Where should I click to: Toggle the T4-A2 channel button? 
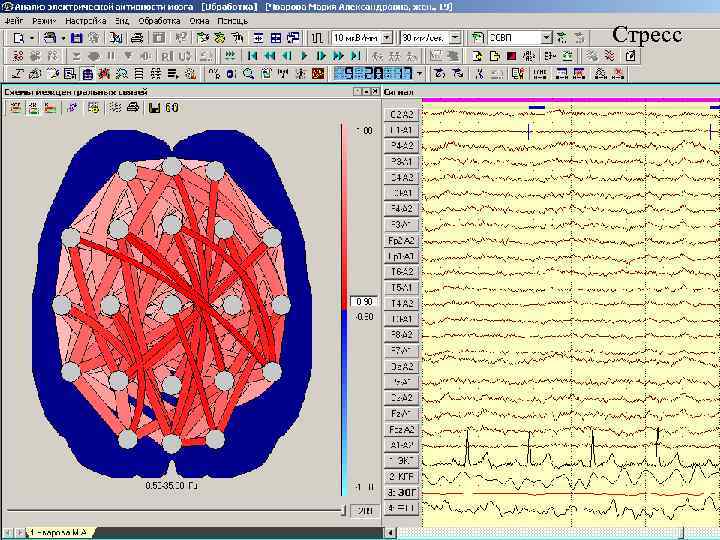[402, 303]
